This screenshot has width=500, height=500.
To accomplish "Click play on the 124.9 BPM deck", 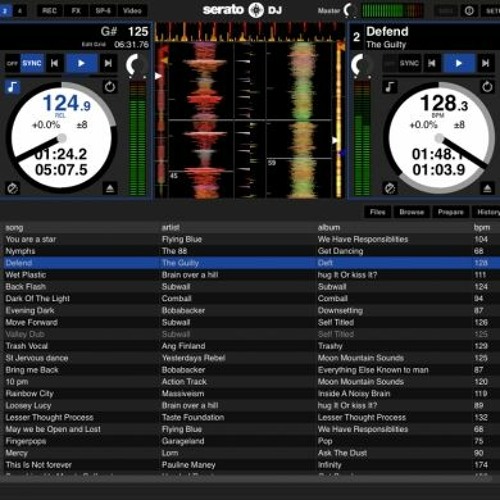I will pyautogui.click(x=82, y=63).
